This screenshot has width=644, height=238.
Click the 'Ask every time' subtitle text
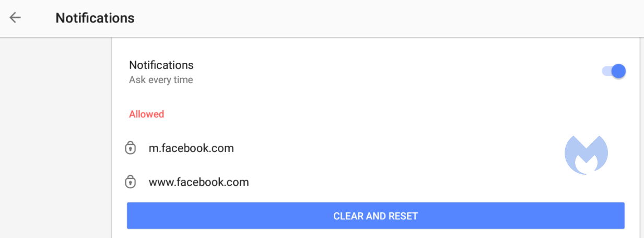161,80
